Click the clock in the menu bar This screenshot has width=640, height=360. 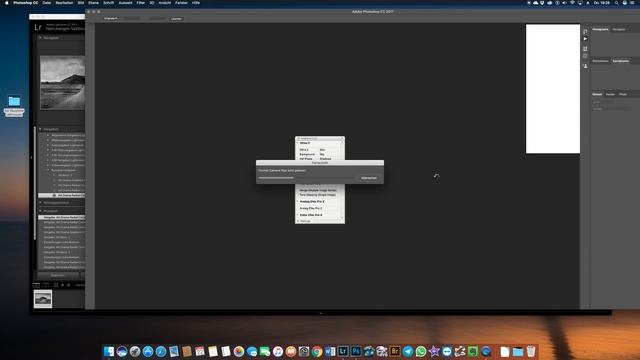point(602,3)
